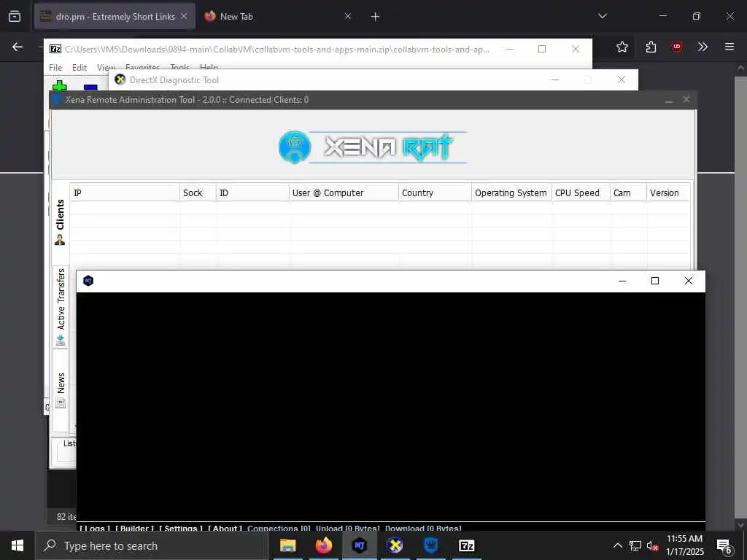Click the Xena RAT round logo
747x560 pixels.
[x=295, y=147]
